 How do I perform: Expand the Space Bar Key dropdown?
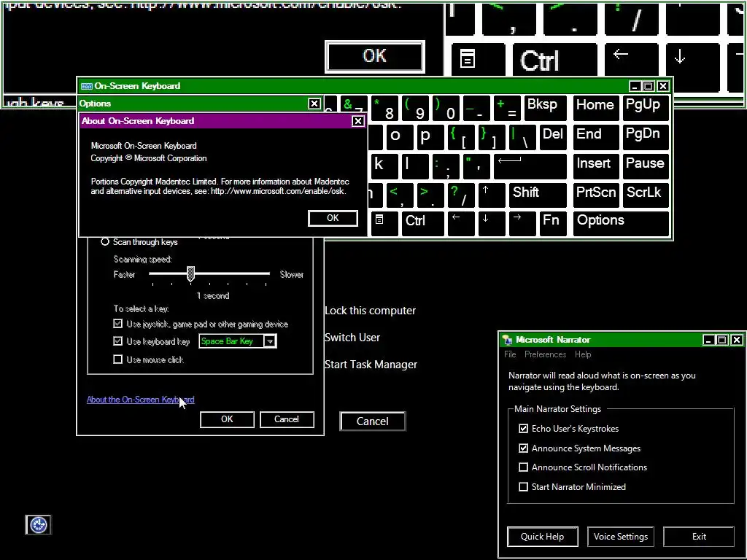point(270,341)
